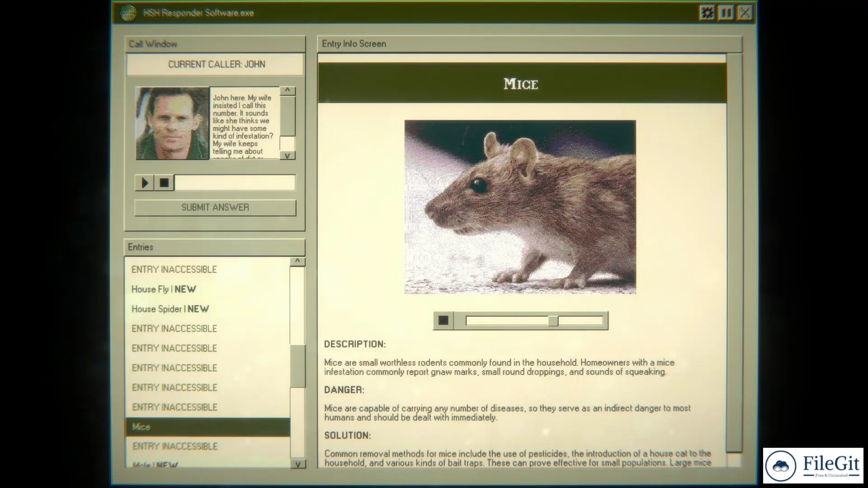Stop the Mice entry sound clip
Viewport: 868px width, 488px height.
pos(443,321)
